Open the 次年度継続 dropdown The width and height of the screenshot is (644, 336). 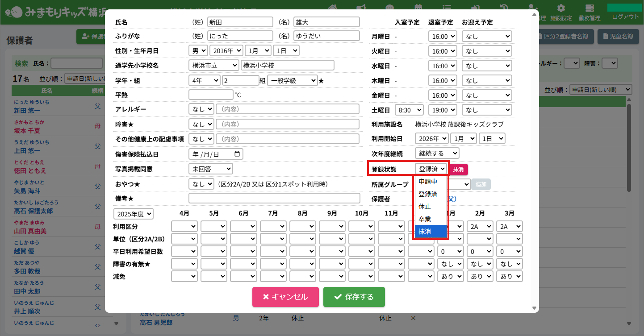(437, 153)
